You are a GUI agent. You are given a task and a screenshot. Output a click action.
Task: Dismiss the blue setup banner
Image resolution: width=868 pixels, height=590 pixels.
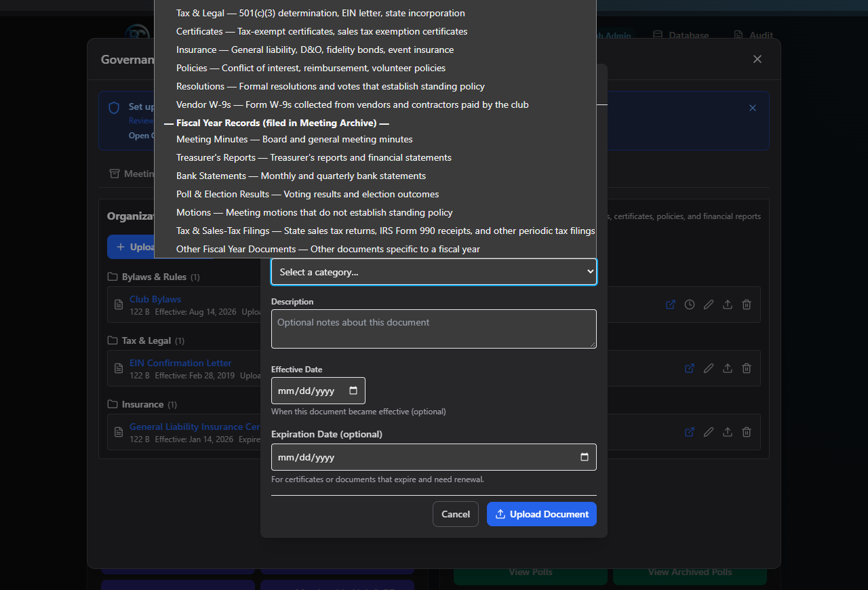753,108
